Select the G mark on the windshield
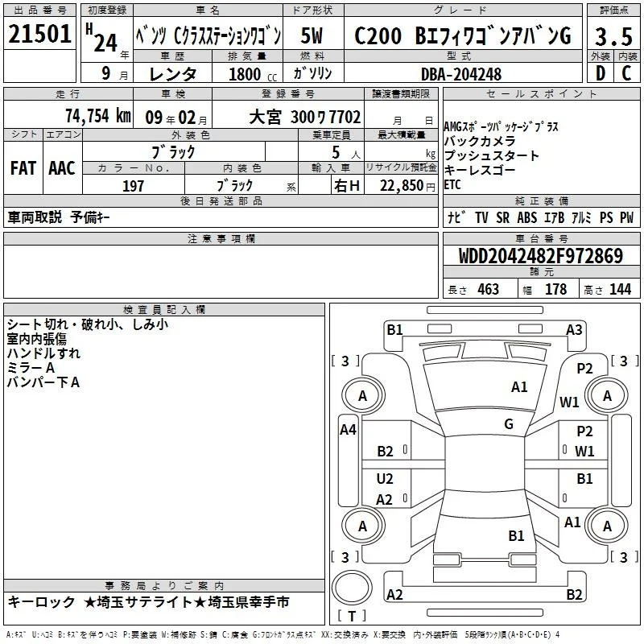This screenshot has width=644, height=644. point(509,423)
